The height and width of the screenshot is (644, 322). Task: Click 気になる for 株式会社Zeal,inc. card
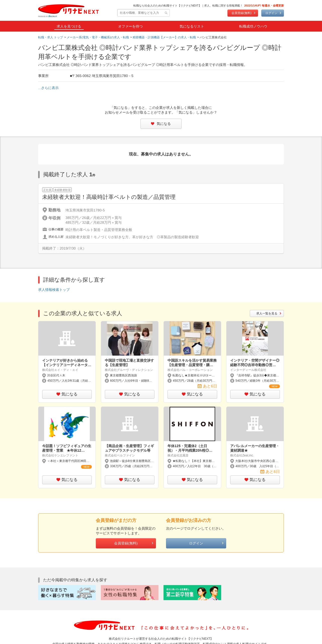[x=255, y=480]
